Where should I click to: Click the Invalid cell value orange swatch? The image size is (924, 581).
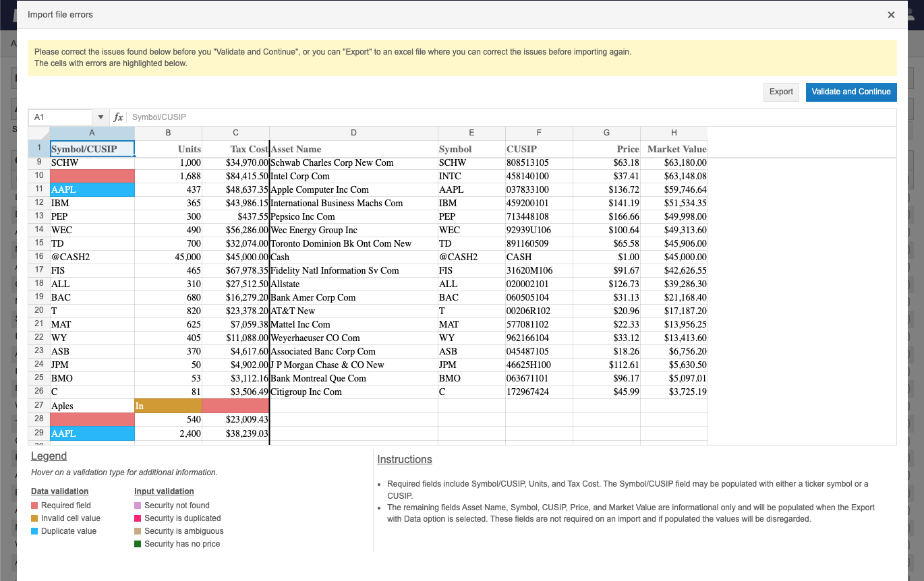pyautogui.click(x=34, y=518)
